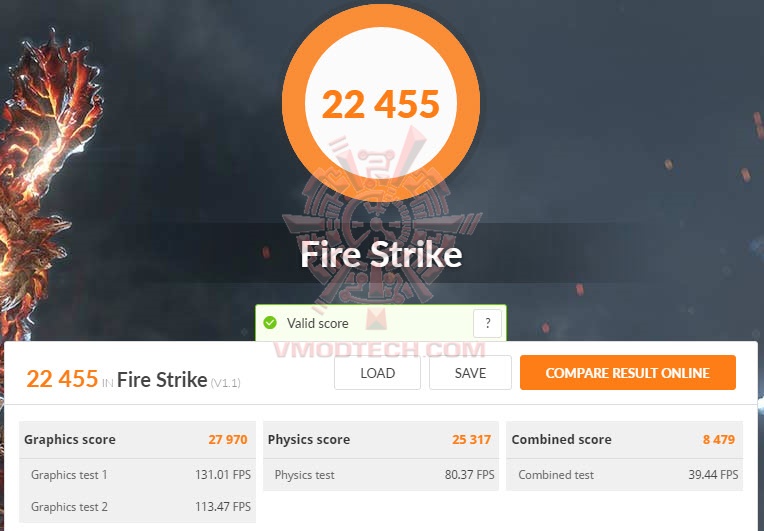Click the green valid score checkmark icon

(270, 323)
